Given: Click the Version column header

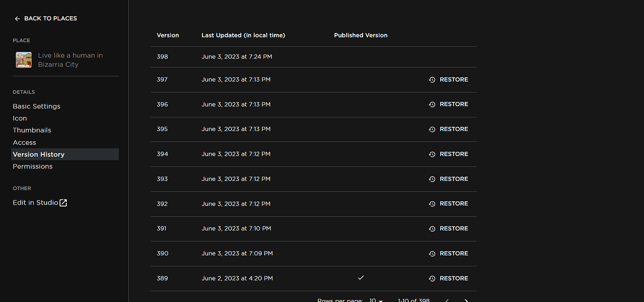Looking at the screenshot, I should 168,35.
